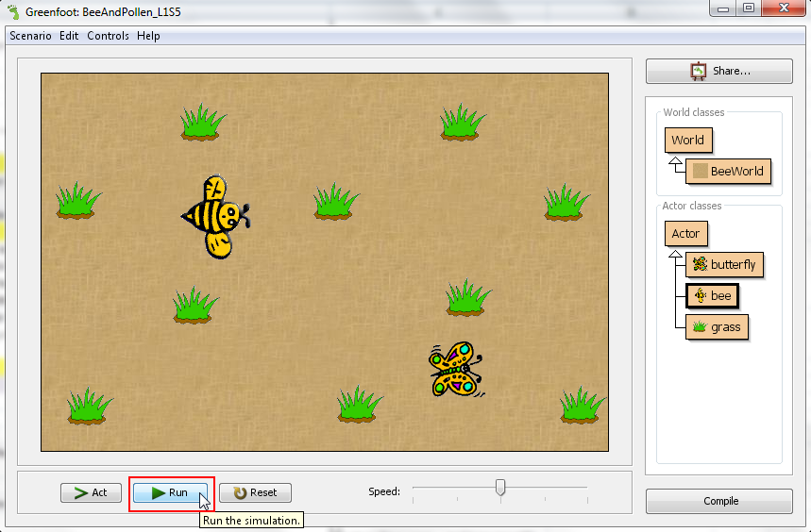Click the Run button to start simulation
This screenshot has width=811, height=532.
click(170, 492)
